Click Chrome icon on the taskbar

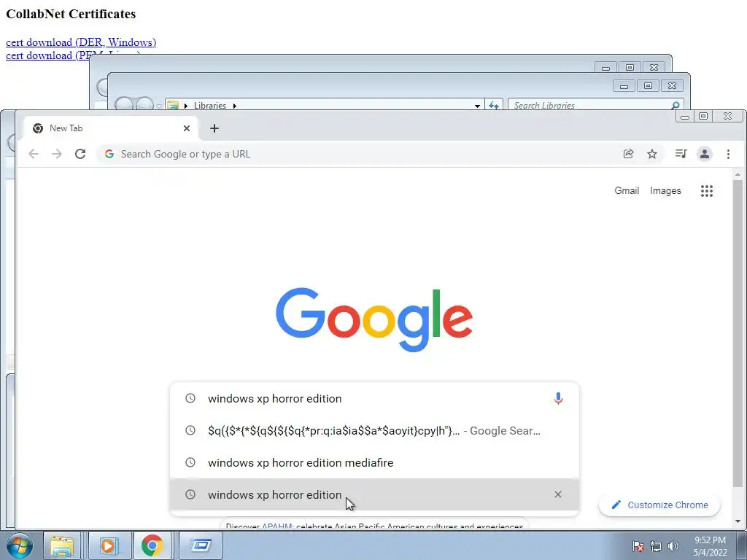pyautogui.click(x=152, y=545)
